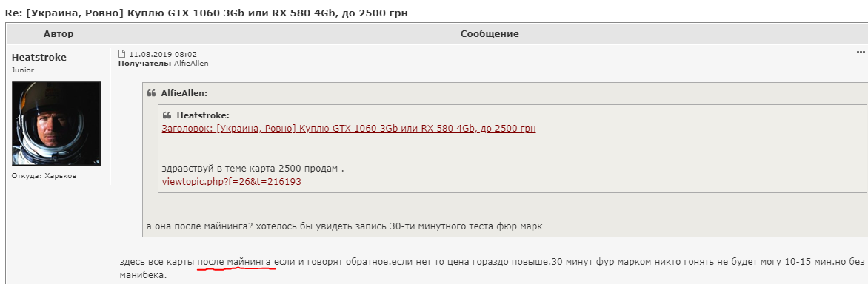Click the quote mark icon before Heatstroke
Viewport: 868px width, 284px height.
[x=167, y=115]
